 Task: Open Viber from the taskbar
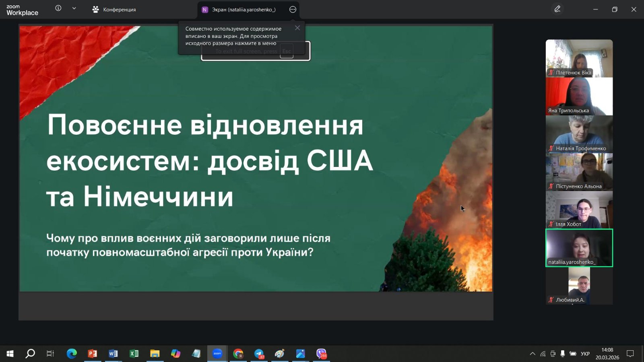point(321,354)
